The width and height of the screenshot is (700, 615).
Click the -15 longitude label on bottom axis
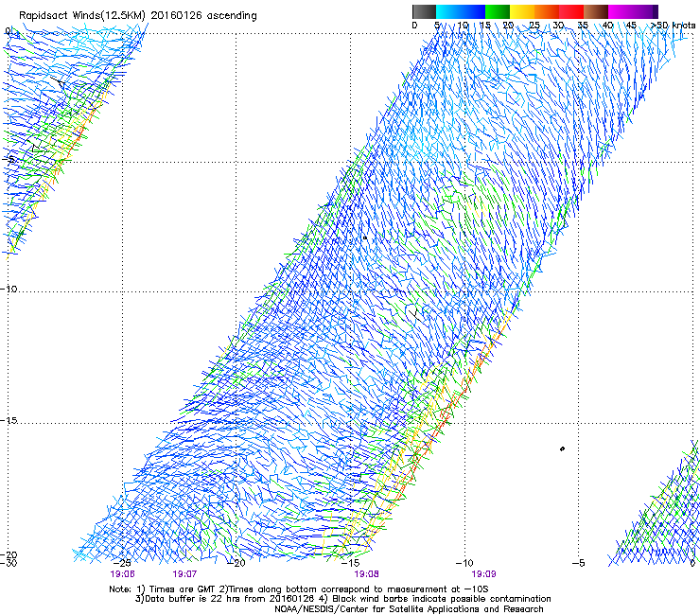350,563
